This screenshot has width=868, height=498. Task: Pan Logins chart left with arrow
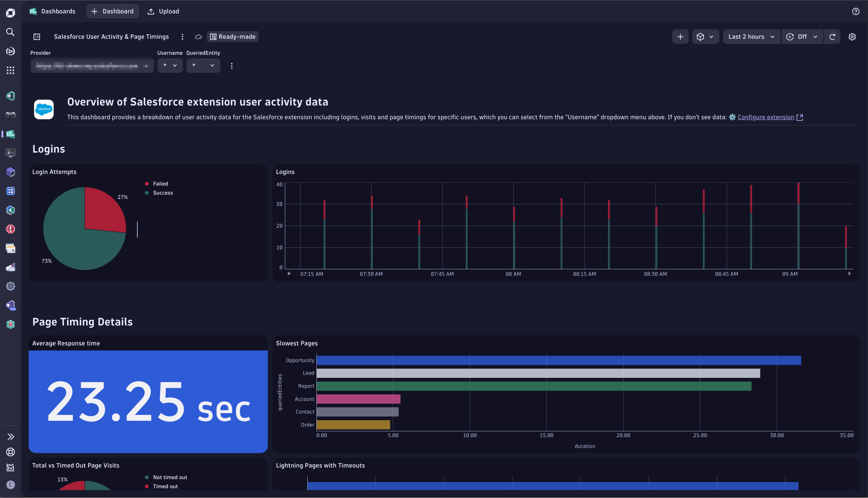pyautogui.click(x=289, y=274)
